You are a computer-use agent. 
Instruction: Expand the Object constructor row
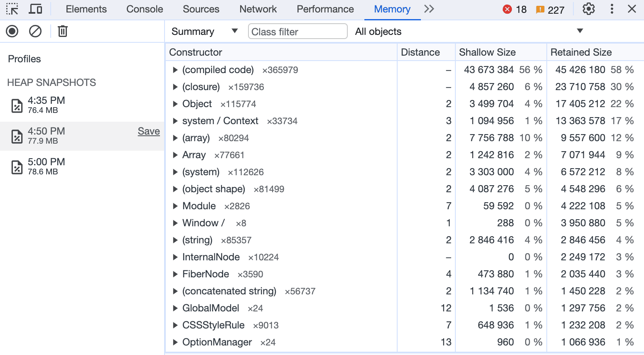175,104
